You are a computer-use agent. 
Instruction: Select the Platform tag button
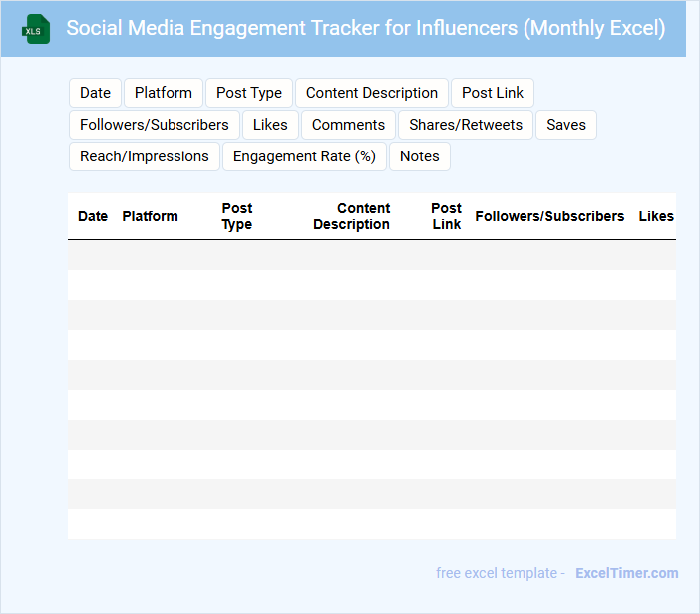pos(164,93)
